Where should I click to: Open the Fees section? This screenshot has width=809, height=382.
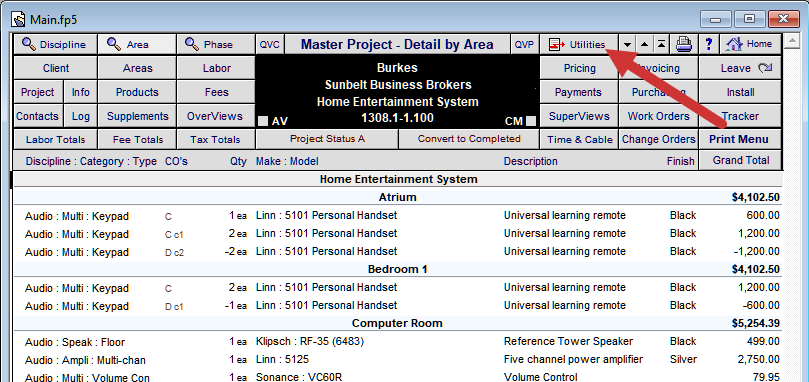coord(216,92)
